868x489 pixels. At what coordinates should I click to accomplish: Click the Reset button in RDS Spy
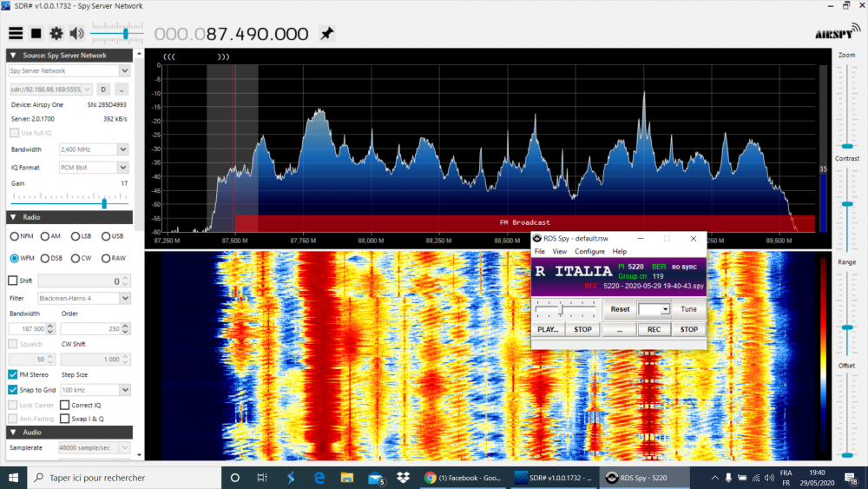620,309
